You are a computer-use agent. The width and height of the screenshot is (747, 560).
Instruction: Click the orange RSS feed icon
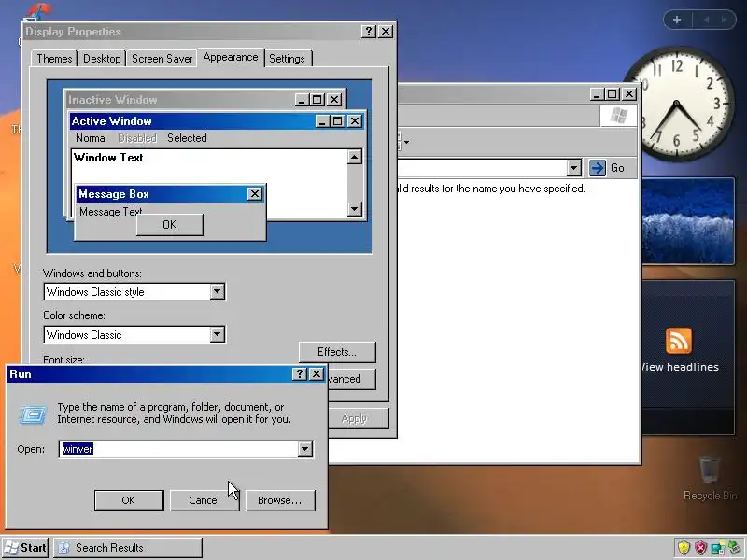point(679,340)
